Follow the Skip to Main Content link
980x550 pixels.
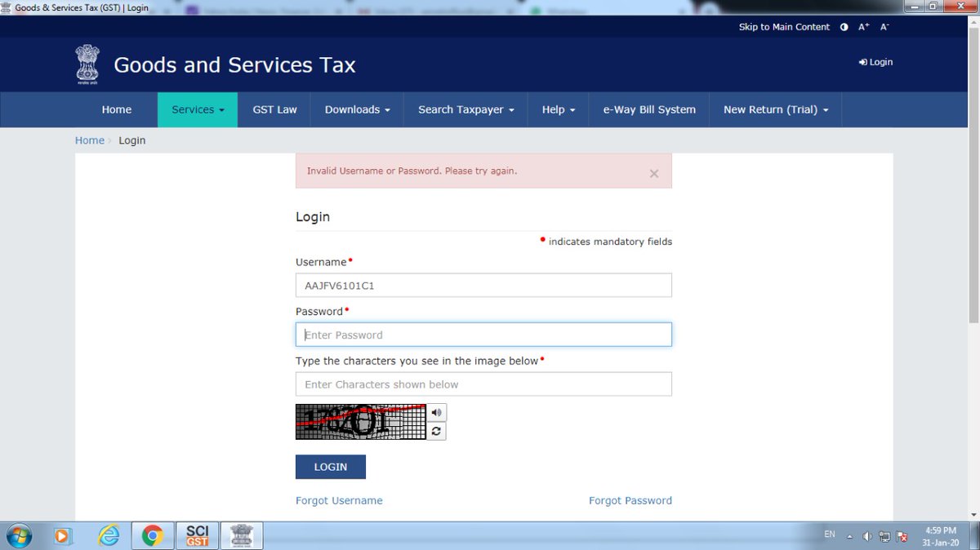[x=784, y=27]
